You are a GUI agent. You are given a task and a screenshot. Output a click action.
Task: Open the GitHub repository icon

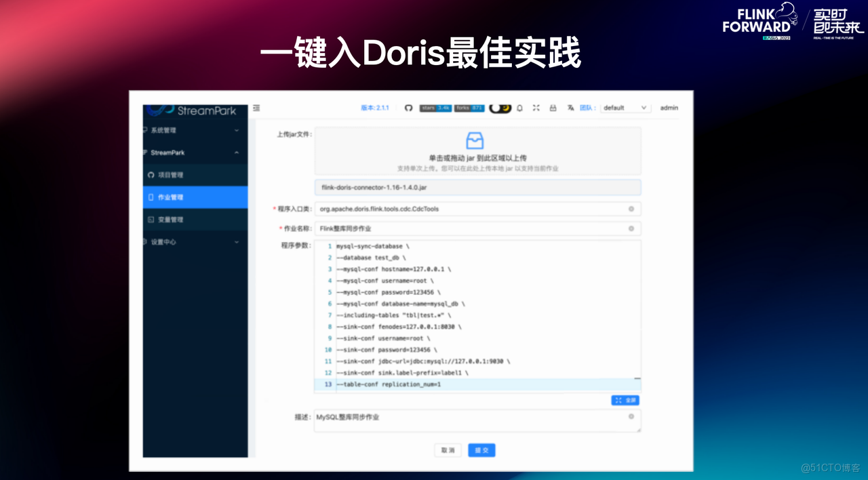tap(409, 107)
